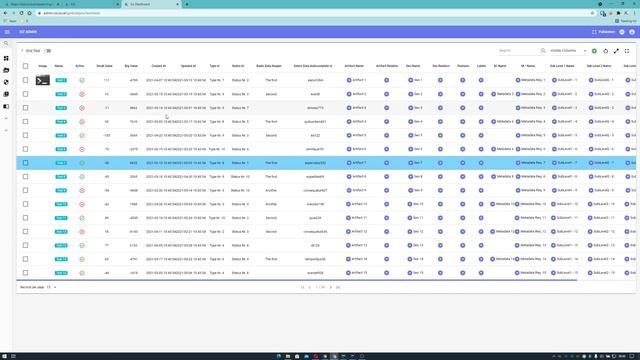Click the magnifier icon beside the Search field

[543, 51]
